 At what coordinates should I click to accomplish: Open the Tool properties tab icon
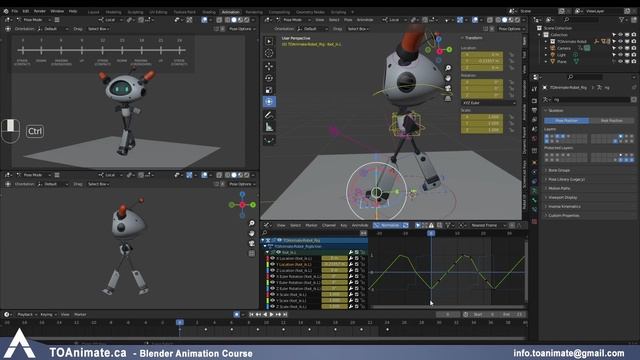[534, 89]
